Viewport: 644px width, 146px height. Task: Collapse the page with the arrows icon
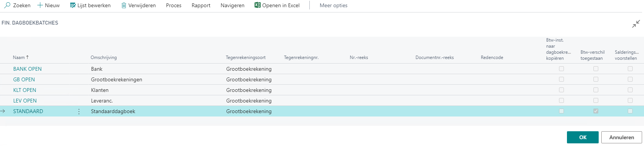point(636,24)
